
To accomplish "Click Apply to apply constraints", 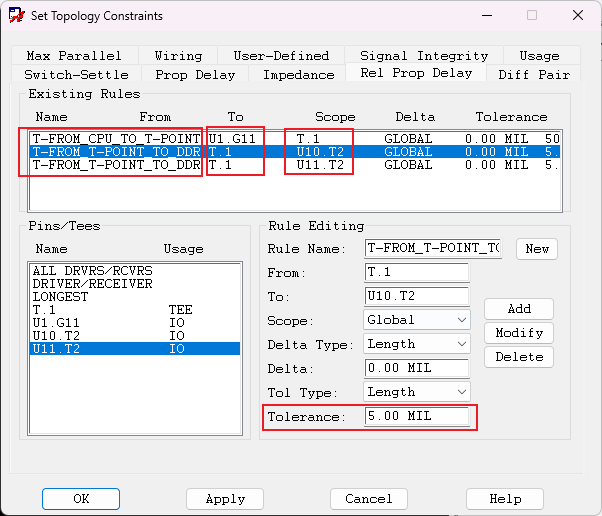I will coord(225,499).
